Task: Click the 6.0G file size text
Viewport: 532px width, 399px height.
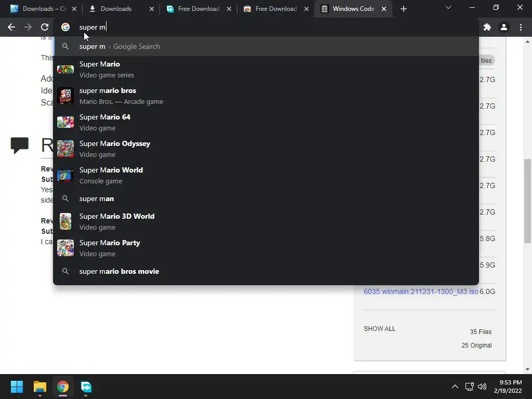Action: [x=487, y=291]
